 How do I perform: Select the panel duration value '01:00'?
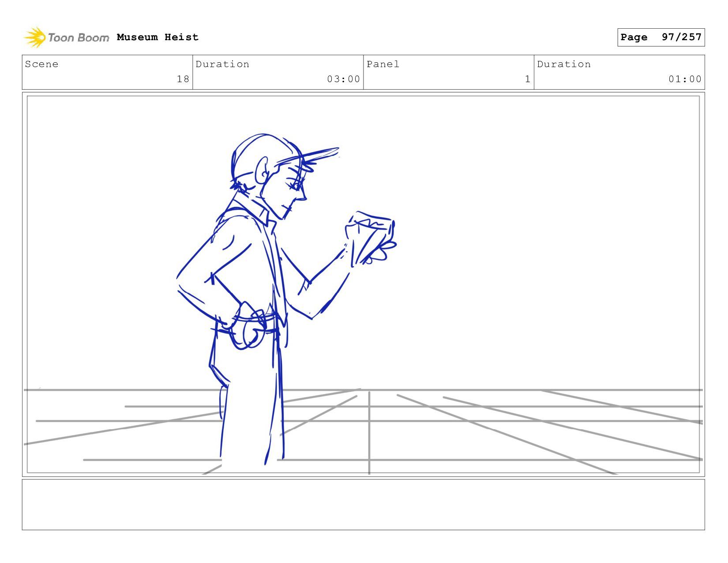[685, 79]
